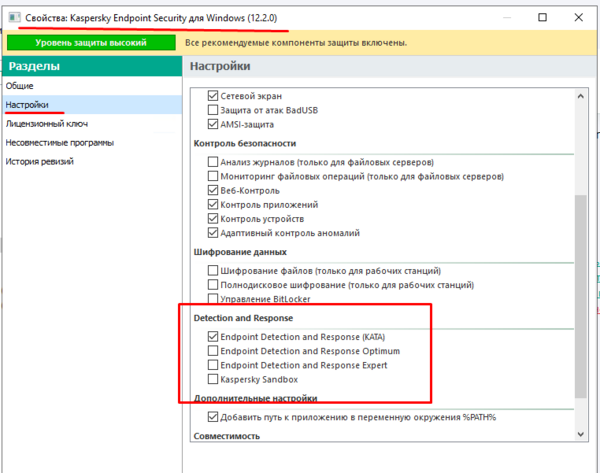Screen dimensions: 600x473
Task: Uncheck Контроль приложений
Action: point(213,204)
